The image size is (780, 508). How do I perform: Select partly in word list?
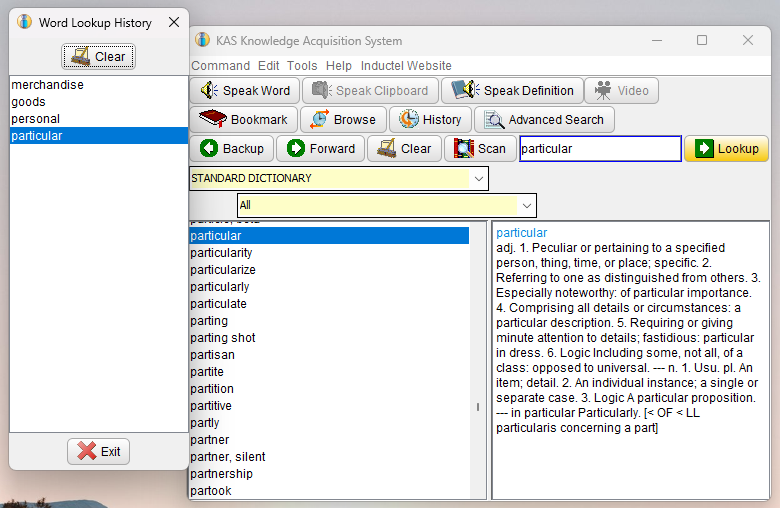(329, 422)
